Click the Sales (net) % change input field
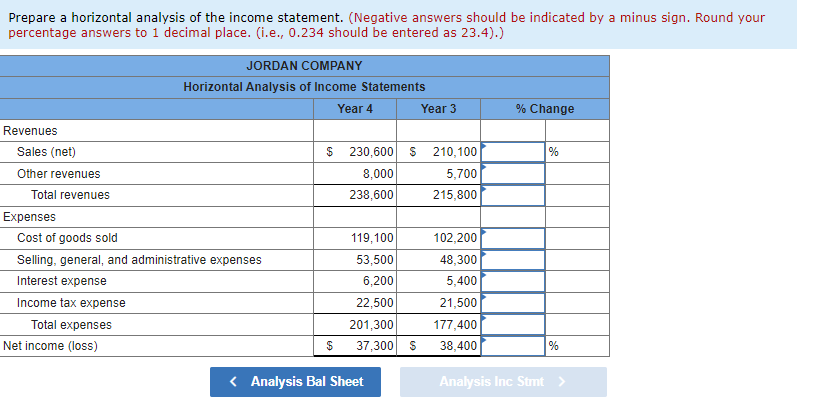815x406 pixels. click(513, 152)
